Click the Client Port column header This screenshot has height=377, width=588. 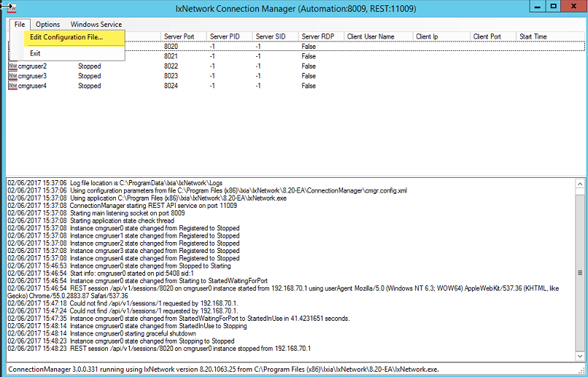(487, 36)
